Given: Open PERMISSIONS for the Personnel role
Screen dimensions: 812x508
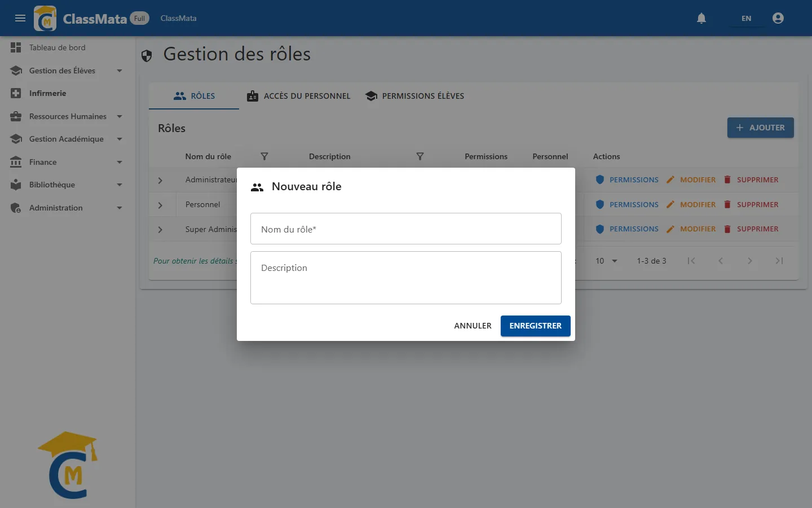Looking at the screenshot, I should coord(627,204).
